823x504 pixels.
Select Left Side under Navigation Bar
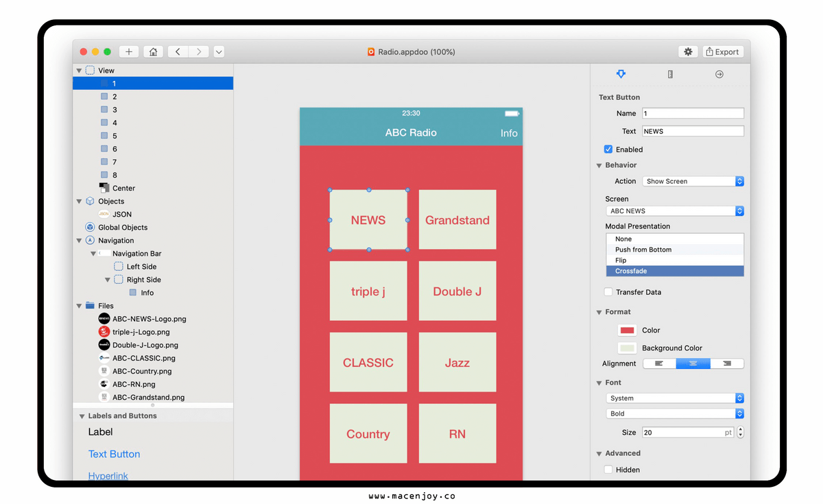(x=141, y=267)
